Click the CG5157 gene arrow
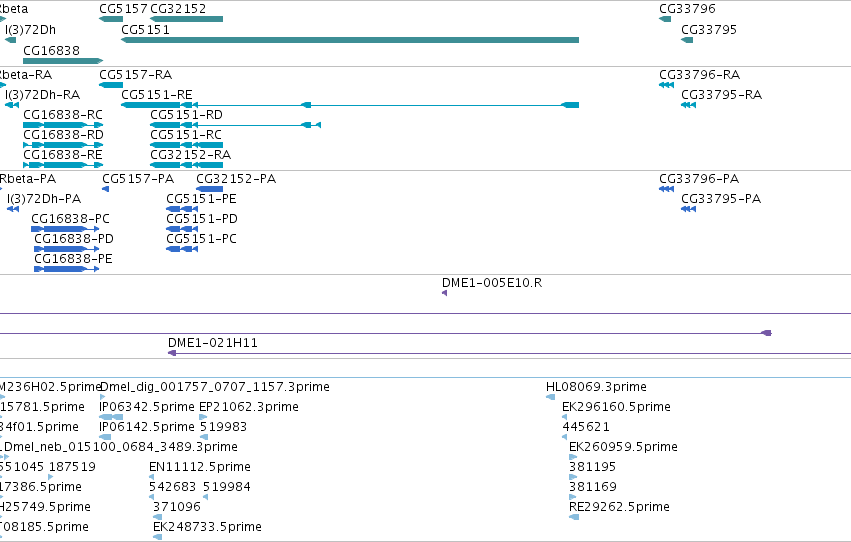Viewport: 851px width, 542px height. click(x=111, y=19)
